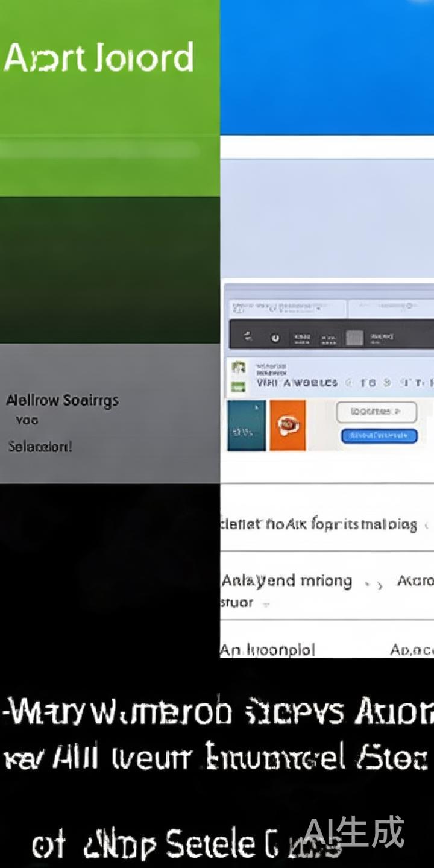Click the 'VIRI AWOBLES' row label
Image resolution: width=434 pixels, height=868 pixels.
(297, 383)
